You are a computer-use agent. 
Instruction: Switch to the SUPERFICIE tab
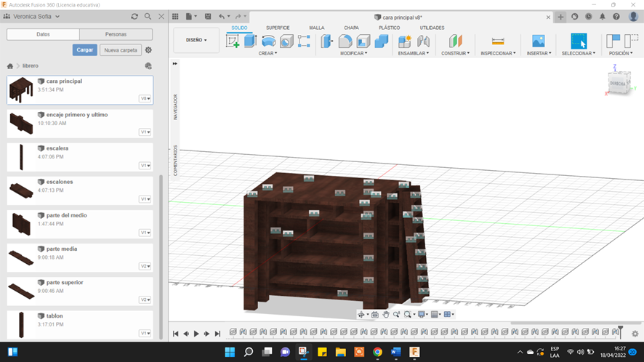[x=278, y=28]
